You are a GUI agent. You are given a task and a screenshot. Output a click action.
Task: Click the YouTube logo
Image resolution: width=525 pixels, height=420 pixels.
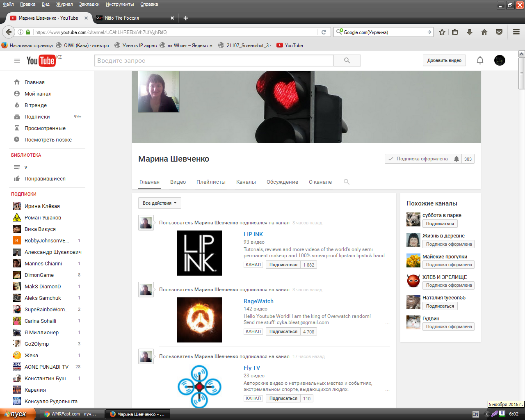pos(41,61)
